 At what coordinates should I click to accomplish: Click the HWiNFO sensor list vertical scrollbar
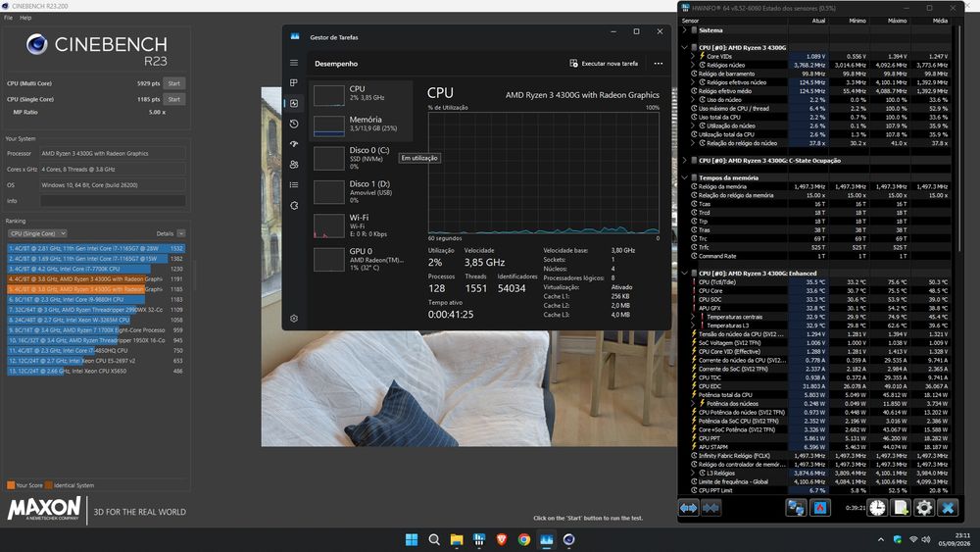tap(958, 137)
